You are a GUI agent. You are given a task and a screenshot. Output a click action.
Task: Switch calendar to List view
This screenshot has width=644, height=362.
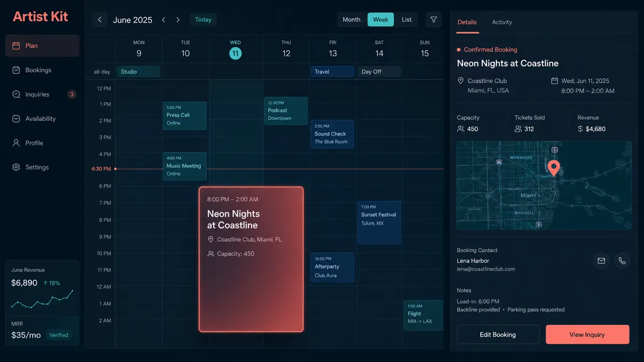click(407, 20)
